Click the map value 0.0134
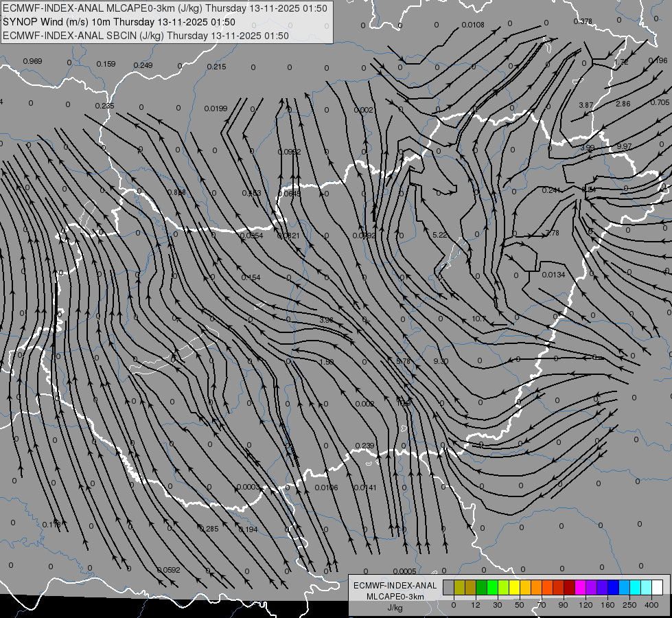Screen dimensions: 672x618 (553, 275)
